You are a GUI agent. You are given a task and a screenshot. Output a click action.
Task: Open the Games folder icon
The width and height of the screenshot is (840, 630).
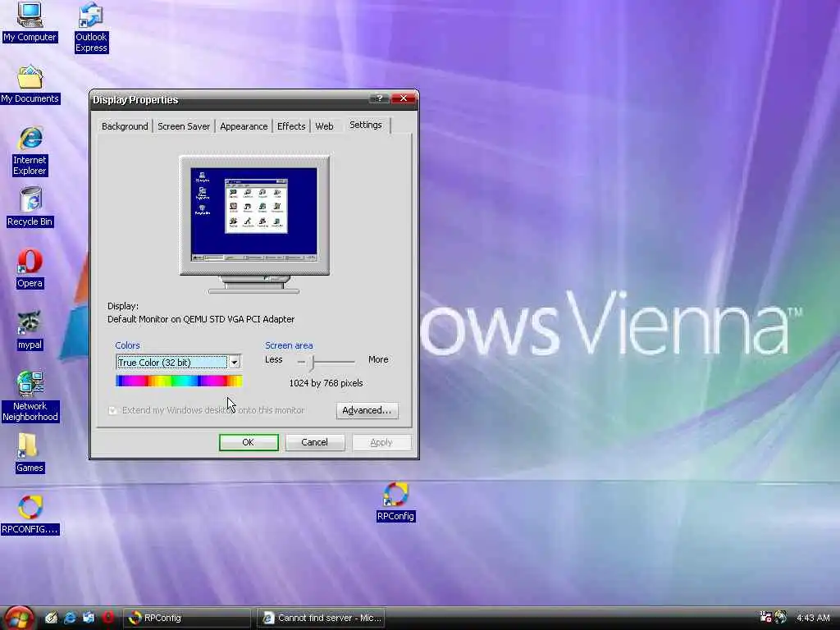[x=30, y=453]
